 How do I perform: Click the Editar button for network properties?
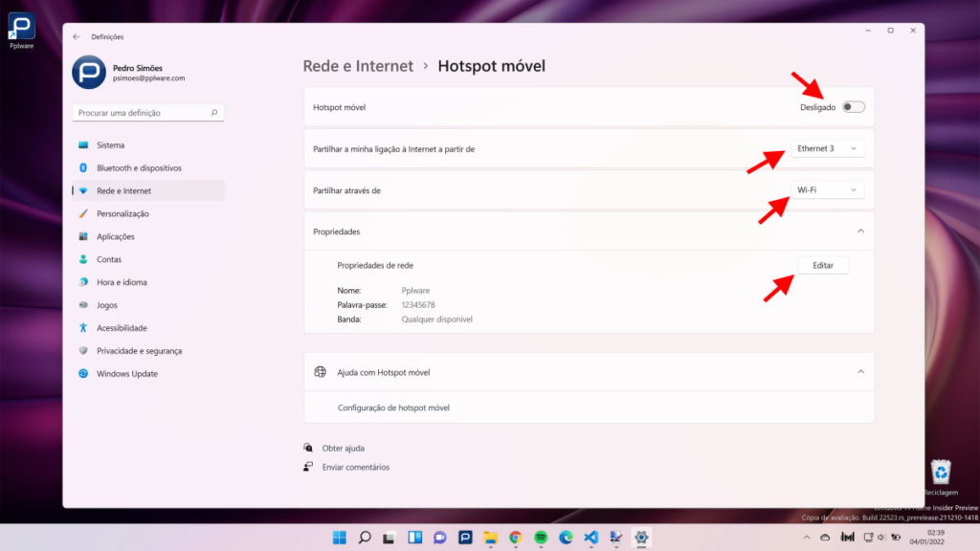coord(823,265)
